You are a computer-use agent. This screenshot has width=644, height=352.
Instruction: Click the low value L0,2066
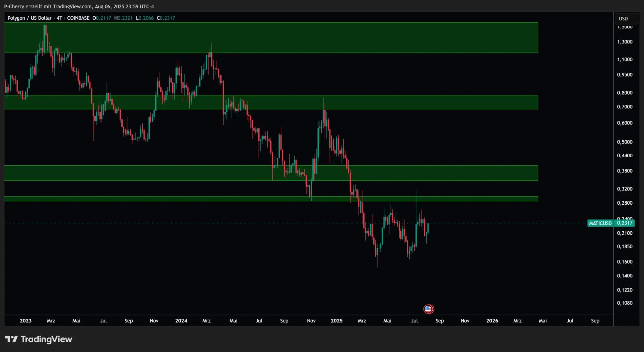point(145,18)
